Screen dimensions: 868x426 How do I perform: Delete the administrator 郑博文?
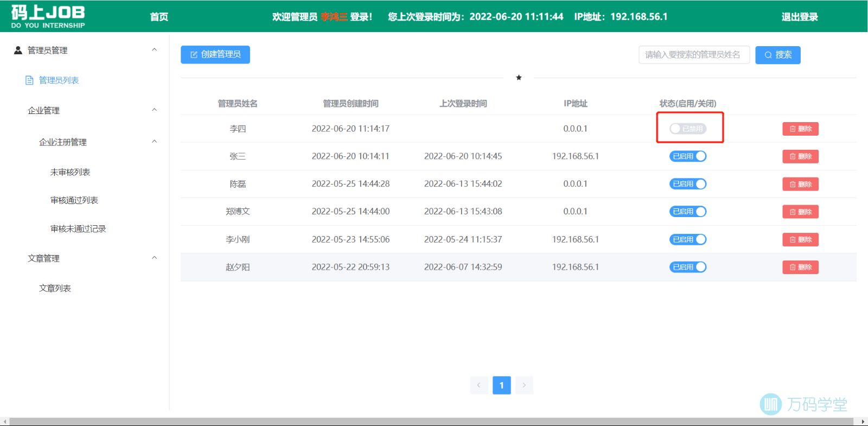[x=800, y=212]
